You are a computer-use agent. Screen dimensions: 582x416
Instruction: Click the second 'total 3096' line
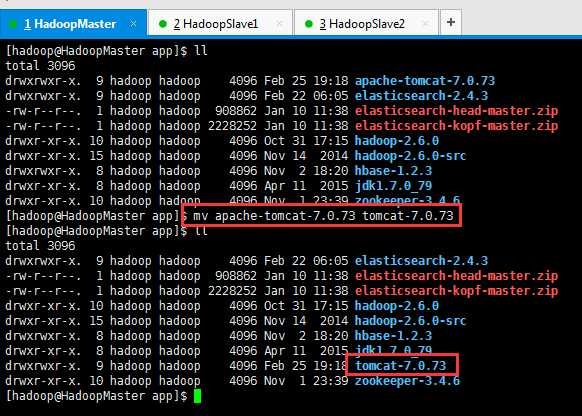tap(40, 246)
